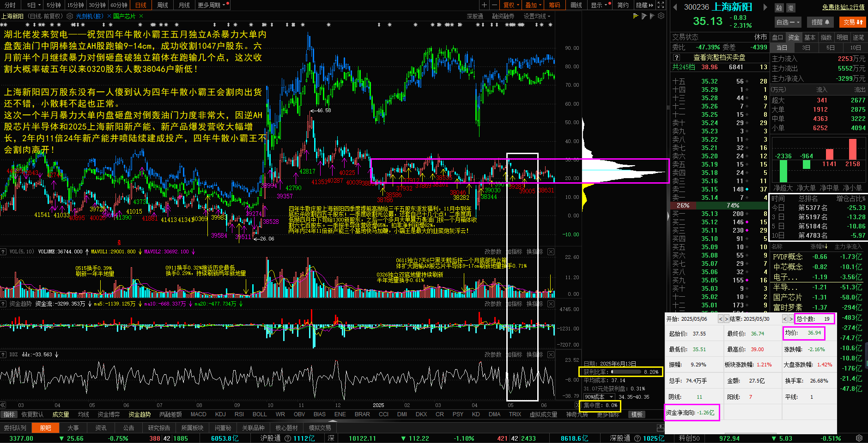Click the chip distribution bars icon
Image resolution: width=868 pixels, height=443 pixels.
(636, 16)
